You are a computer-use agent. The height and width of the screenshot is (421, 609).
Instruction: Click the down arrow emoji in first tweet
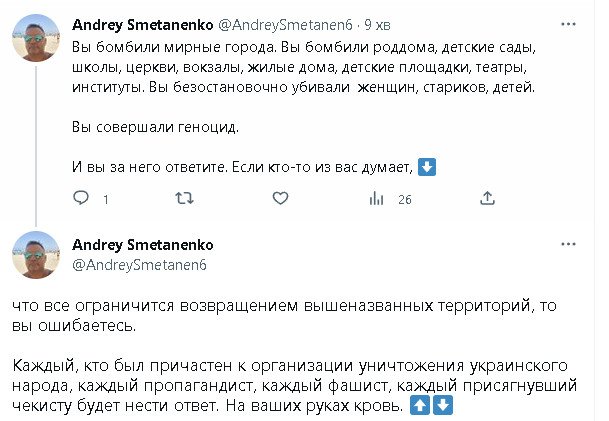coord(425,167)
